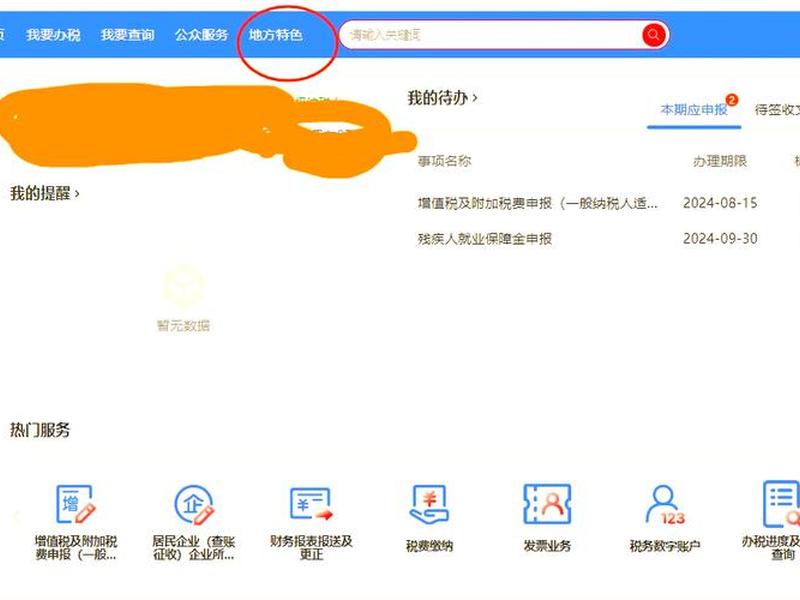Open the 税务数字账户 service icon
The height and width of the screenshot is (600, 800).
(665, 504)
